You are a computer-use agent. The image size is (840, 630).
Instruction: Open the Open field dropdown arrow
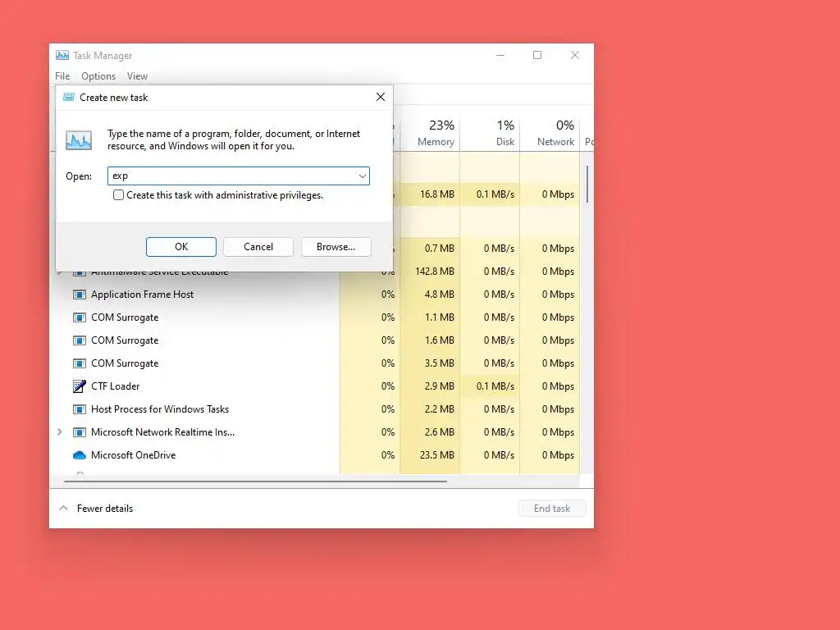362,176
